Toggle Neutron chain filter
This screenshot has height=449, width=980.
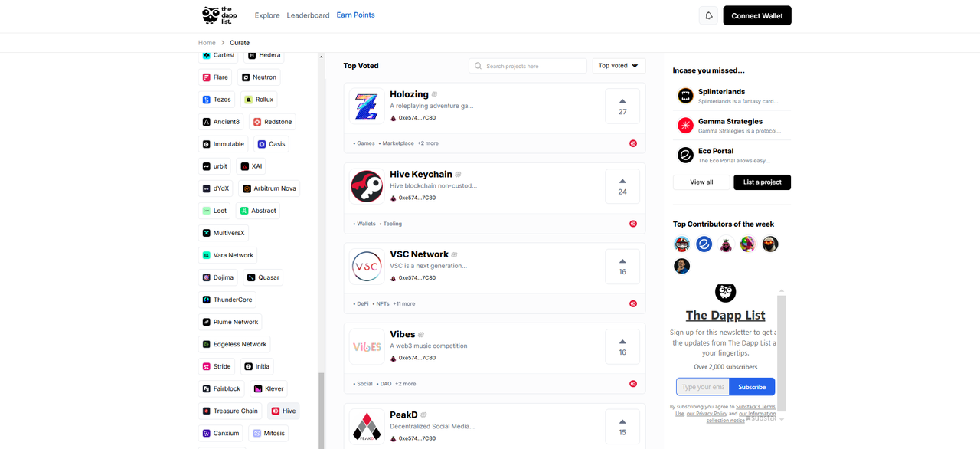(x=259, y=77)
